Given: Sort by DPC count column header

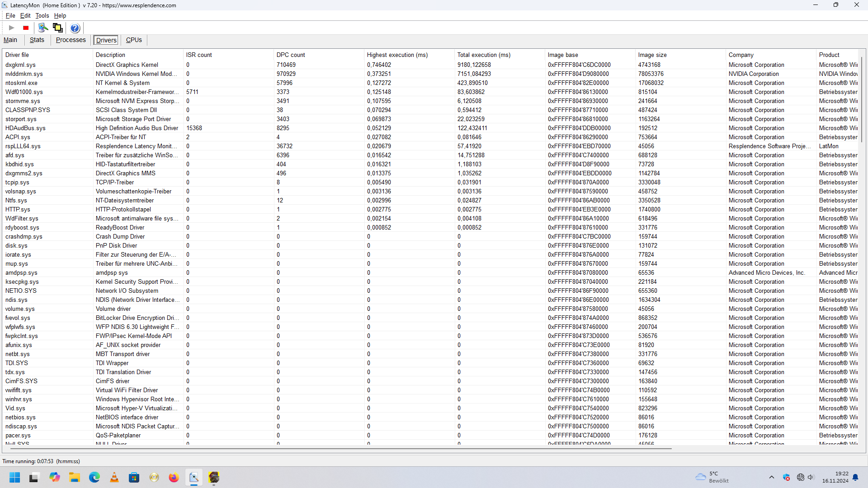Looking at the screenshot, I should tap(291, 55).
